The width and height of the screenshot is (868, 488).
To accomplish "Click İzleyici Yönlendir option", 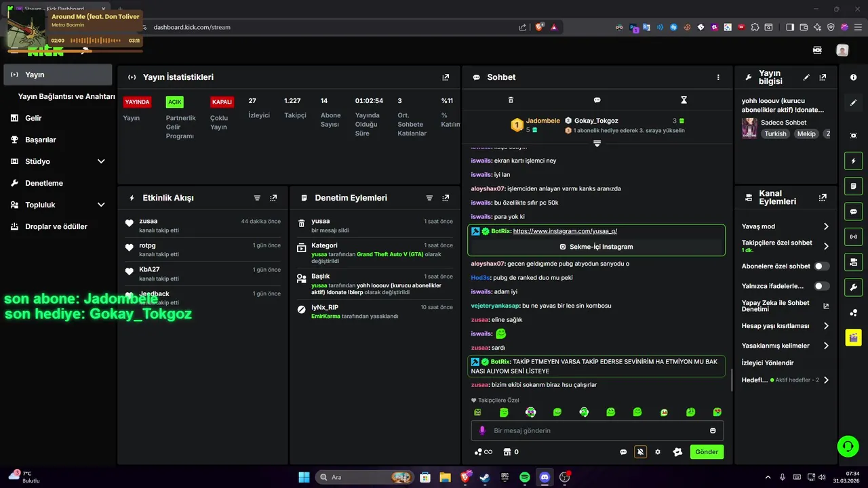I will coord(768,363).
